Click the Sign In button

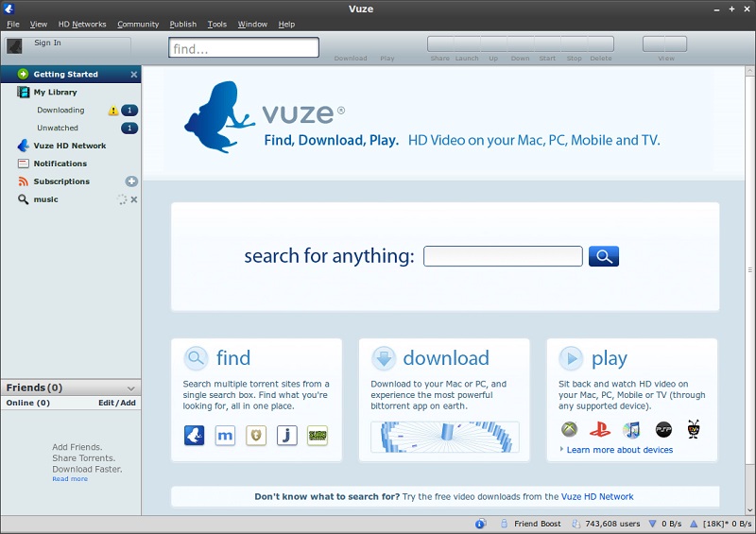pyautogui.click(x=47, y=43)
